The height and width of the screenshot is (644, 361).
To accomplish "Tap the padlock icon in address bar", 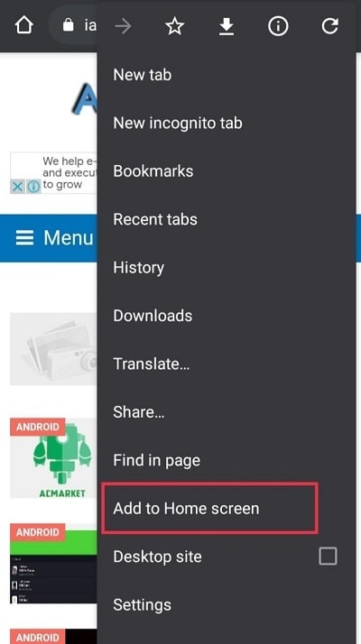I will (x=69, y=26).
